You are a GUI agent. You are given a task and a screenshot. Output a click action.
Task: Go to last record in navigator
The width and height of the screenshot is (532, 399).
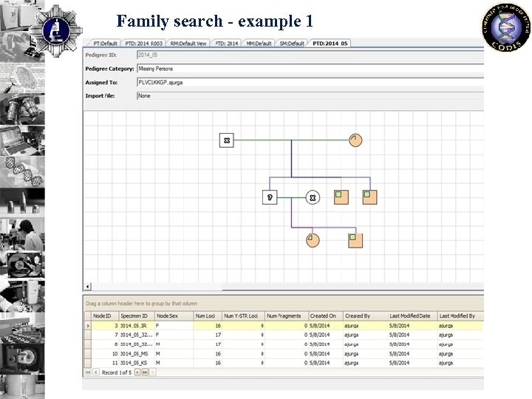[x=145, y=372]
